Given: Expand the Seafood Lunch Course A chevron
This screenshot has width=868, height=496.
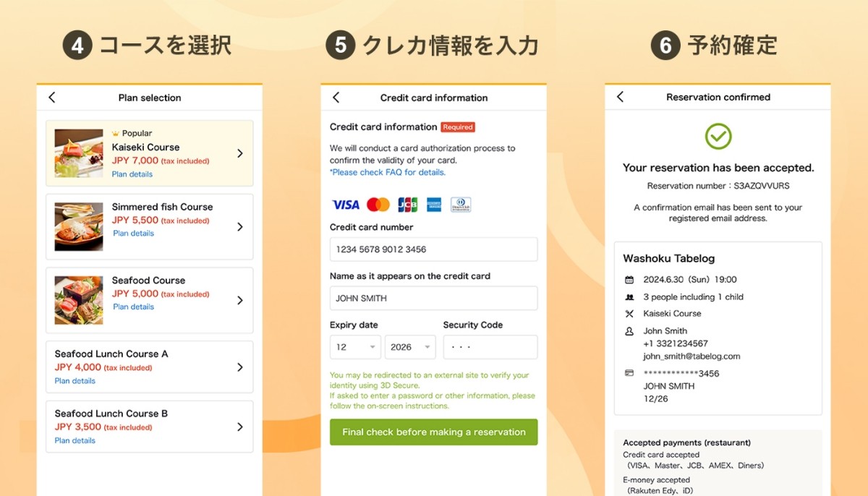Looking at the screenshot, I should [x=240, y=367].
